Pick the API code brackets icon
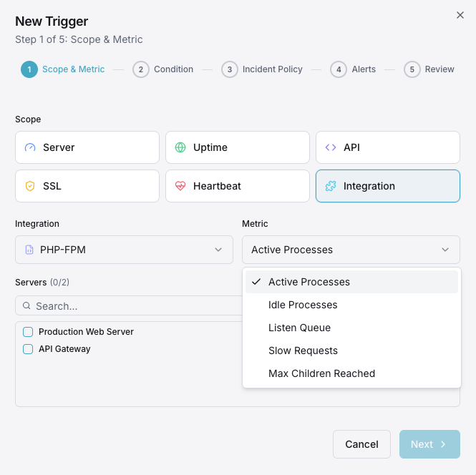The height and width of the screenshot is (475, 476). click(331, 147)
